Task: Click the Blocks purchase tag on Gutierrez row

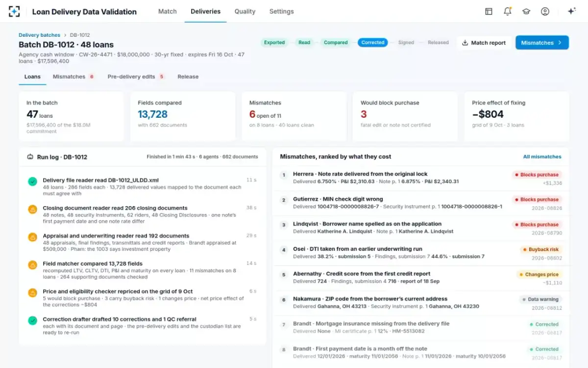Action: pyautogui.click(x=537, y=200)
